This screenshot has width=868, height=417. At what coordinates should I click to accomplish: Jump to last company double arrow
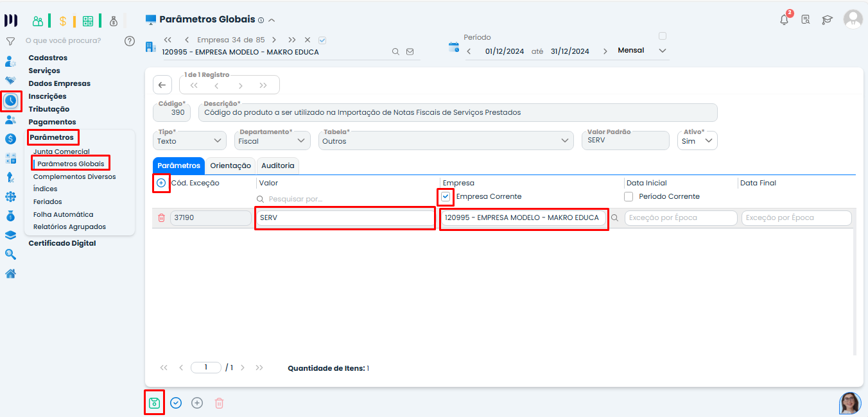[292, 40]
